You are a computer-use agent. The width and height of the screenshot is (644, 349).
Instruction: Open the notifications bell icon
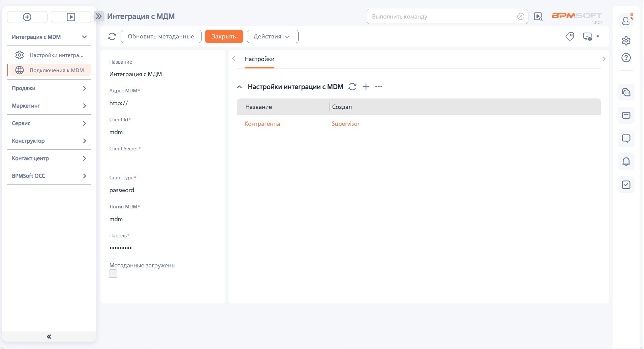(x=626, y=162)
